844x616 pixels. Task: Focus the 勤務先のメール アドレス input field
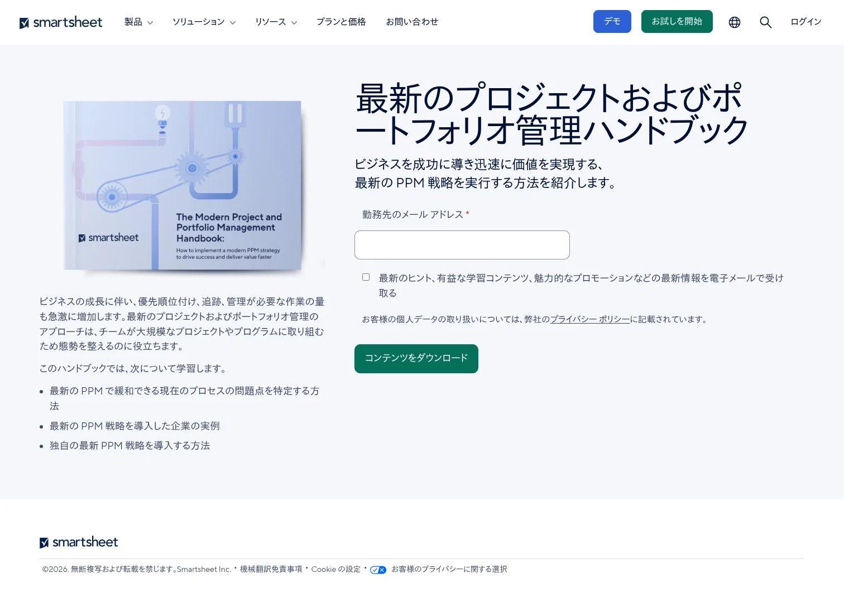click(462, 245)
